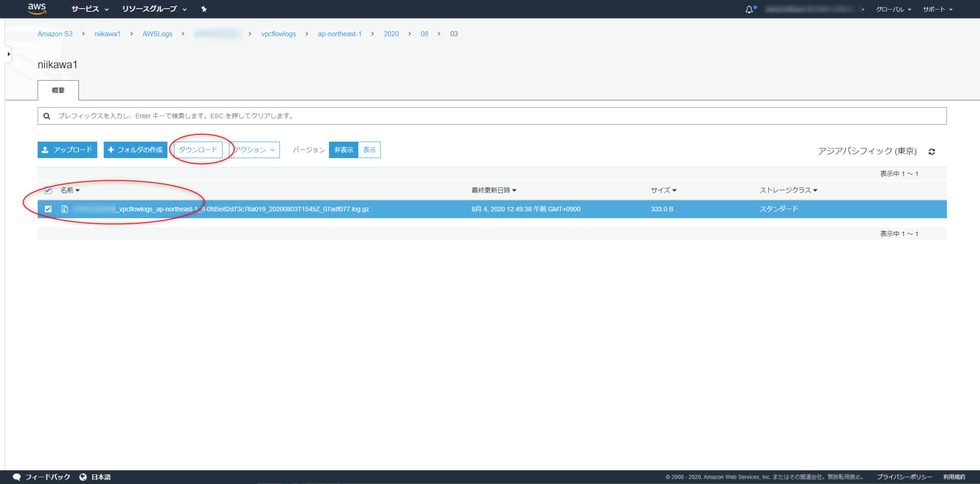The height and width of the screenshot is (484, 980).
Task: Switch to the 概要 tab
Action: [x=58, y=90]
